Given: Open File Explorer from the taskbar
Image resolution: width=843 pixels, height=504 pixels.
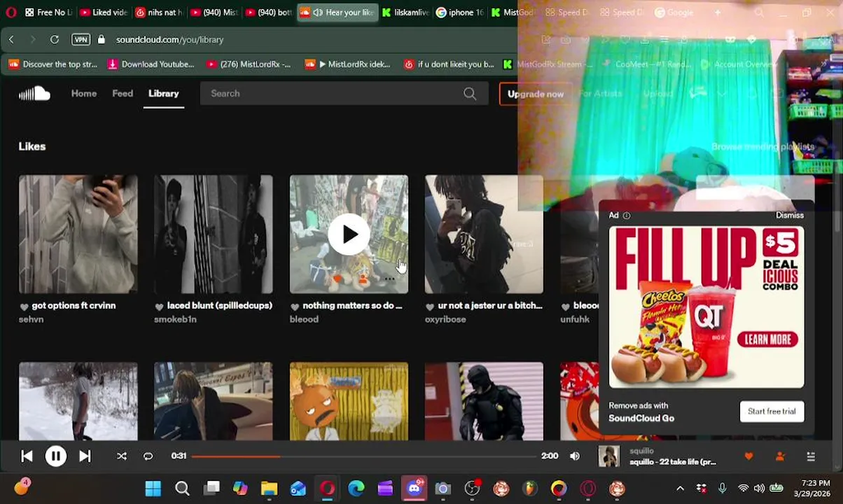Looking at the screenshot, I should pos(269,489).
